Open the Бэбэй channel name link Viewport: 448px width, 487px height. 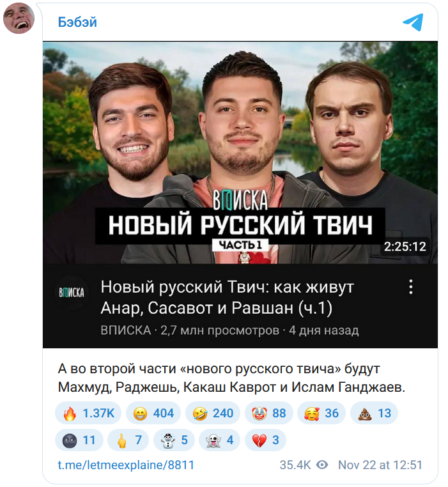[77, 22]
